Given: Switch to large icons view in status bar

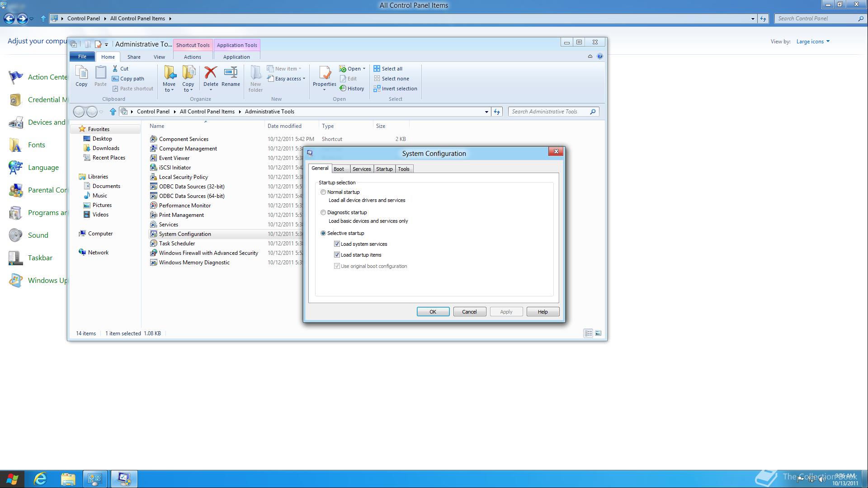Looking at the screenshot, I should (x=598, y=333).
